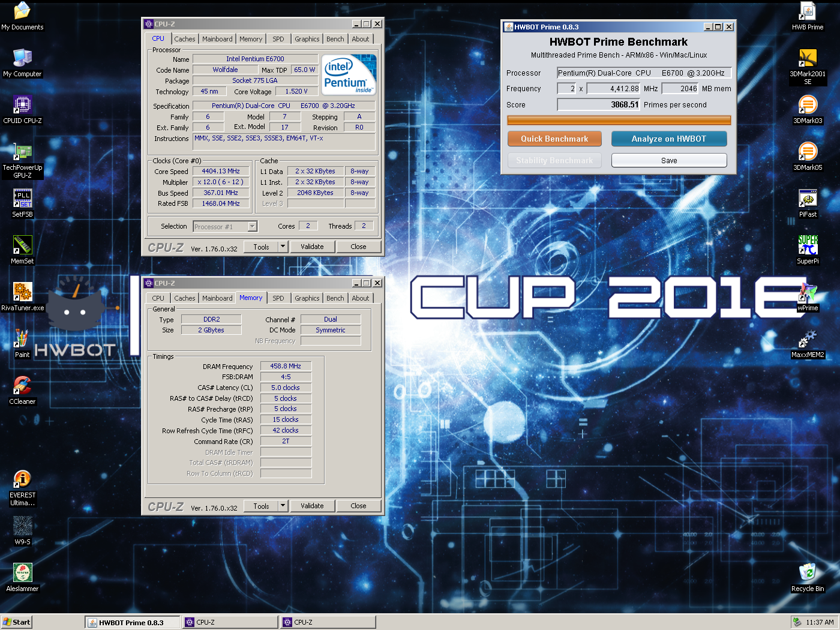Open the Processor selection dropdown

click(253, 227)
